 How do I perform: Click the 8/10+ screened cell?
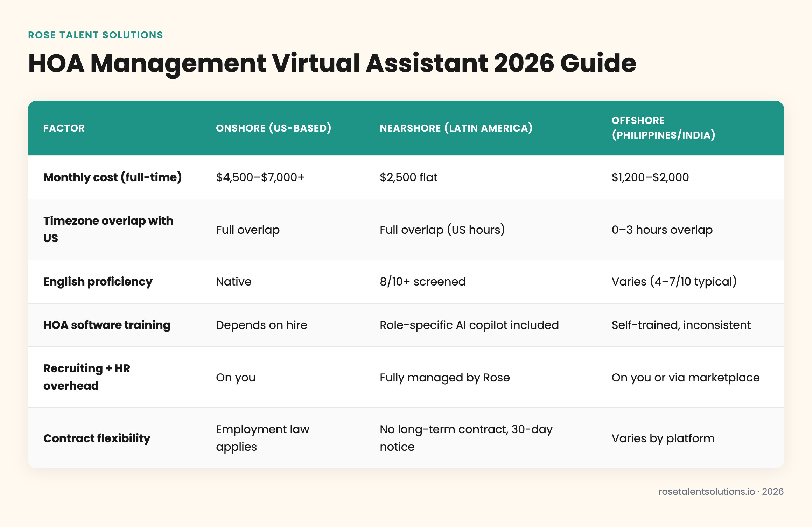point(423,282)
